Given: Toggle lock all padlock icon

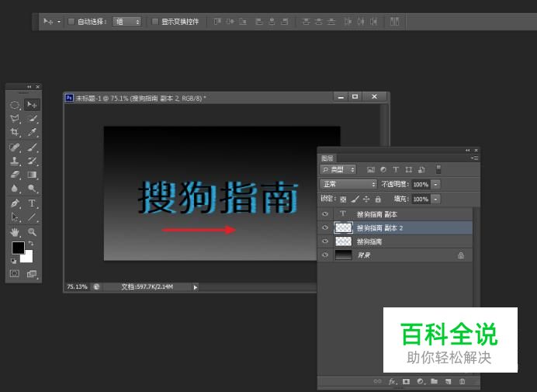Looking at the screenshot, I should [378, 199].
